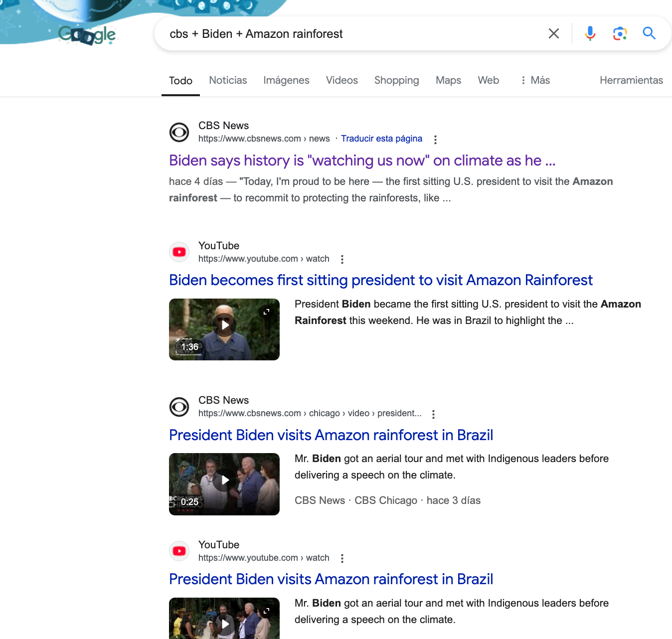The height and width of the screenshot is (639, 672).
Task: Click inside the search text field
Action: [x=349, y=34]
